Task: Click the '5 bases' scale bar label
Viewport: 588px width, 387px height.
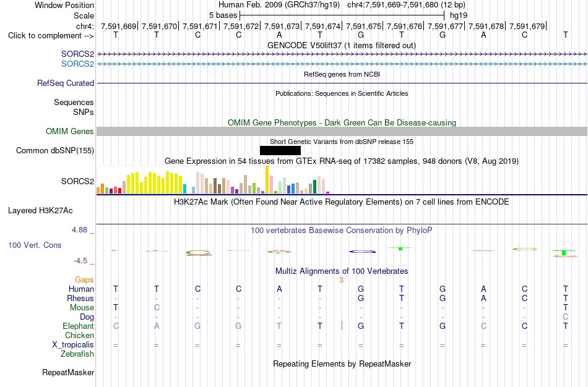Action: coord(223,15)
